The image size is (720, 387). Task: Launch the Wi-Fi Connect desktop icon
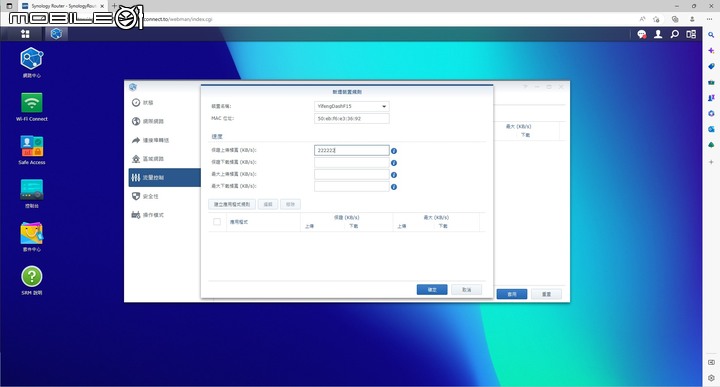click(x=32, y=107)
